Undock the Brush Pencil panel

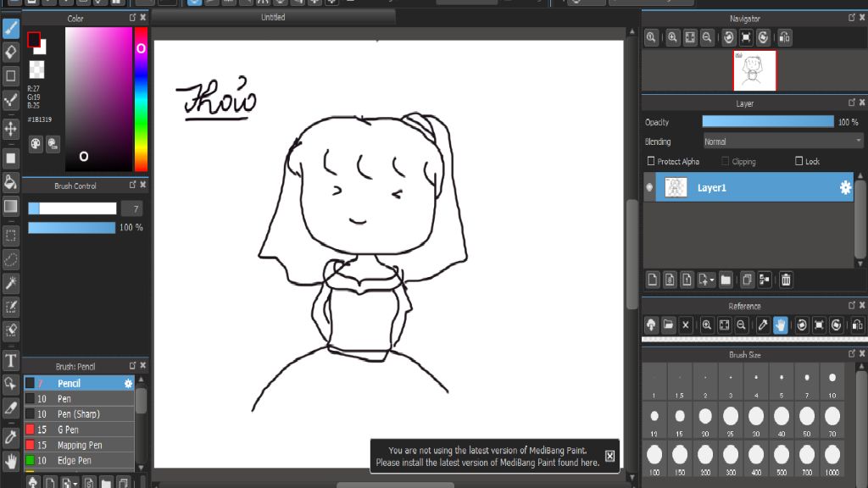pyautogui.click(x=133, y=366)
